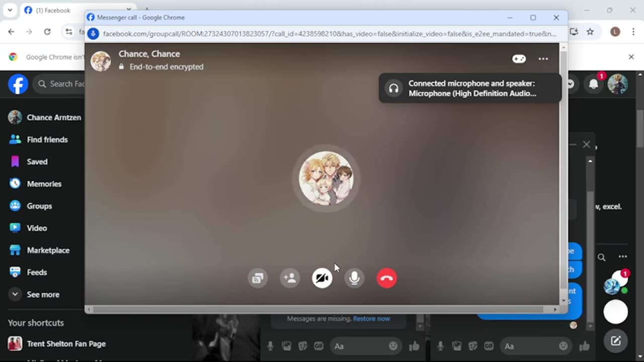
Task: Choose a GIF in the left chat box
Action: click(318, 346)
